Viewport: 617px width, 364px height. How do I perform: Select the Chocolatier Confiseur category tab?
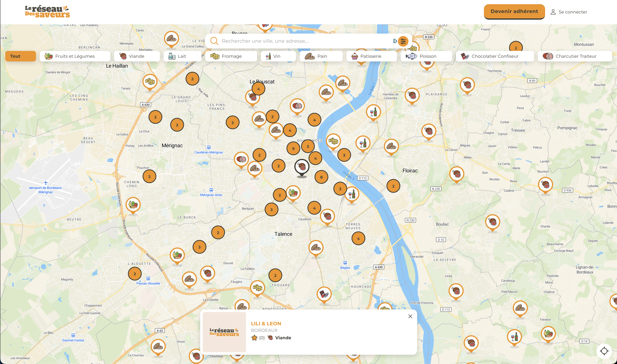pos(495,56)
